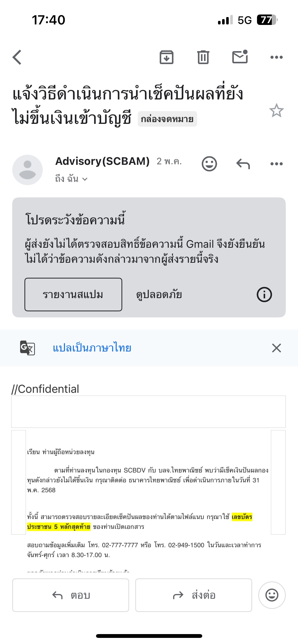
Task: Click the รายงานสแปม button
Action: tap(73, 295)
